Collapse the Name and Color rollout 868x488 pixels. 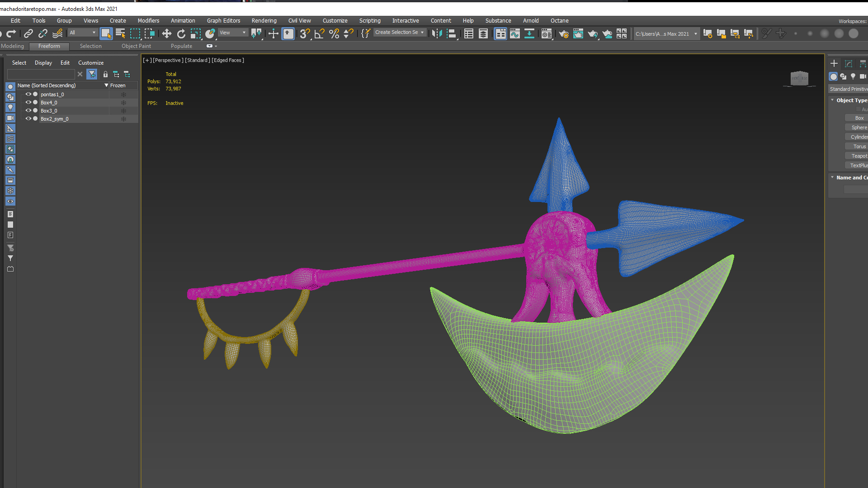[x=832, y=178]
